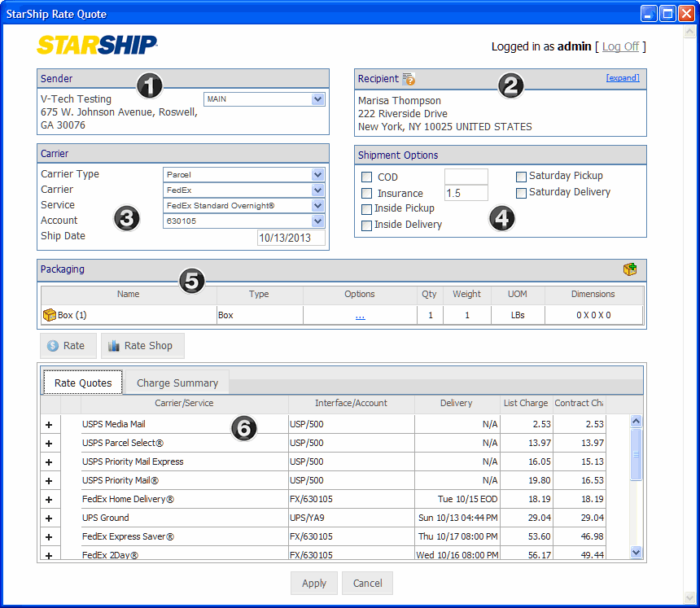Enable the Insurance checkbox
700x608 pixels.
[x=366, y=193]
